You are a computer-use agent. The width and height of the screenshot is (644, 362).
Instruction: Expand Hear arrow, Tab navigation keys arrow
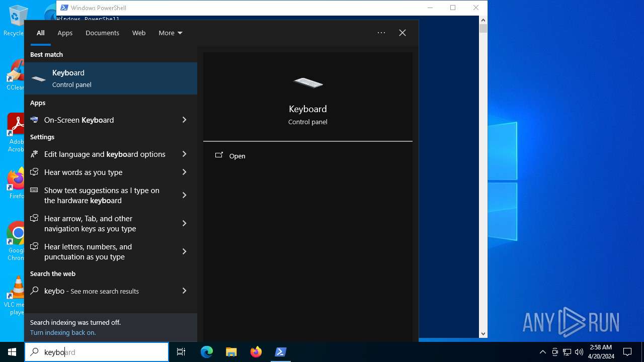[184, 223]
